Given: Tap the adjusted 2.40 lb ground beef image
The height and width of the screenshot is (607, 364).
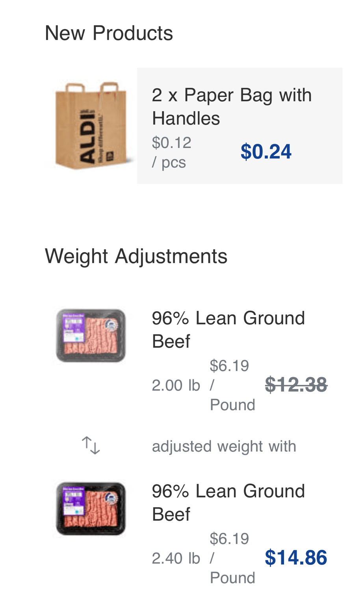Looking at the screenshot, I should click(91, 508).
